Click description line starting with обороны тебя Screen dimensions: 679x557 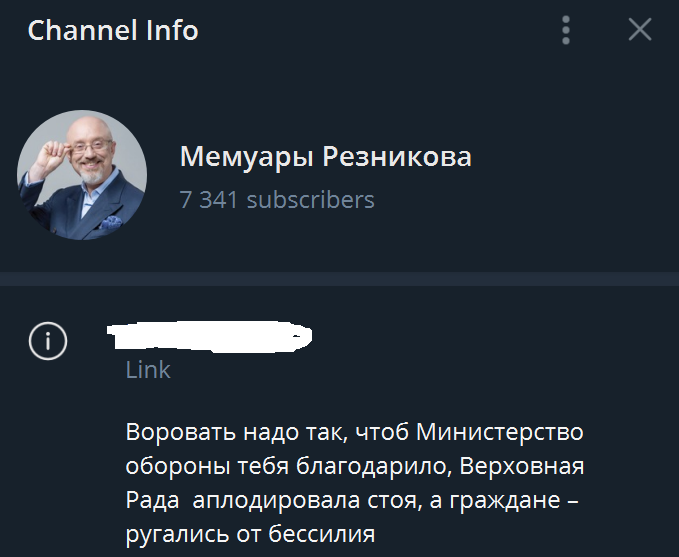point(355,466)
